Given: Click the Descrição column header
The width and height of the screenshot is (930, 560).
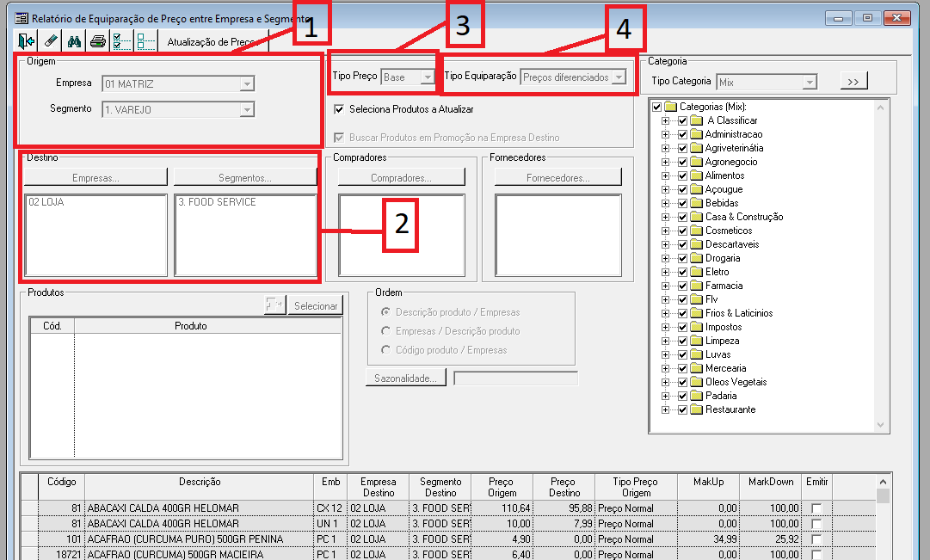Looking at the screenshot, I should coord(200,487).
